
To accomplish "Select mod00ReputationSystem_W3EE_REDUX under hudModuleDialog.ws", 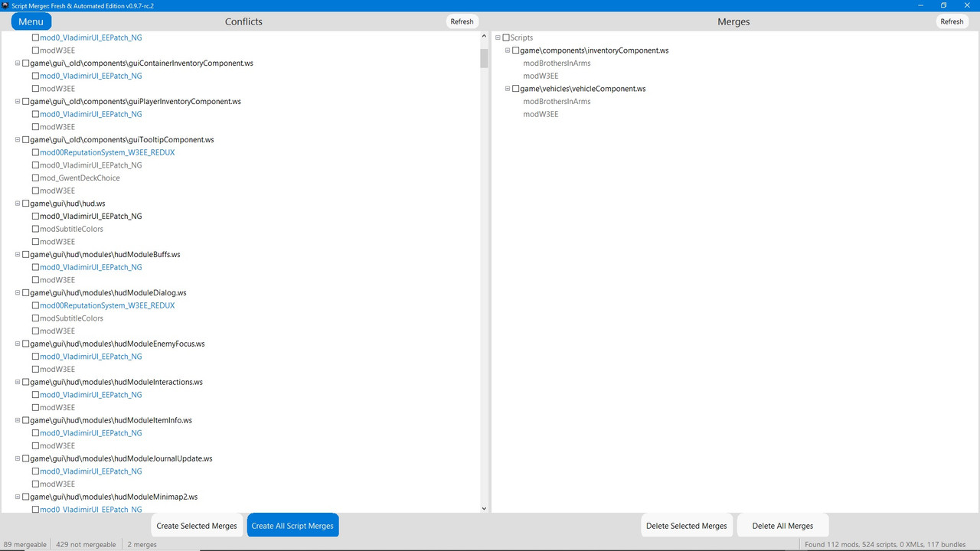I will [x=107, y=305].
